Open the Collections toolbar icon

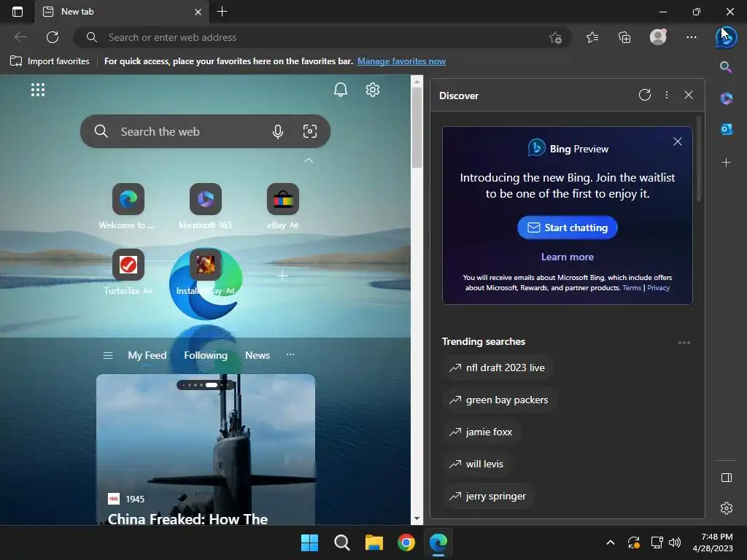[x=624, y=37]
